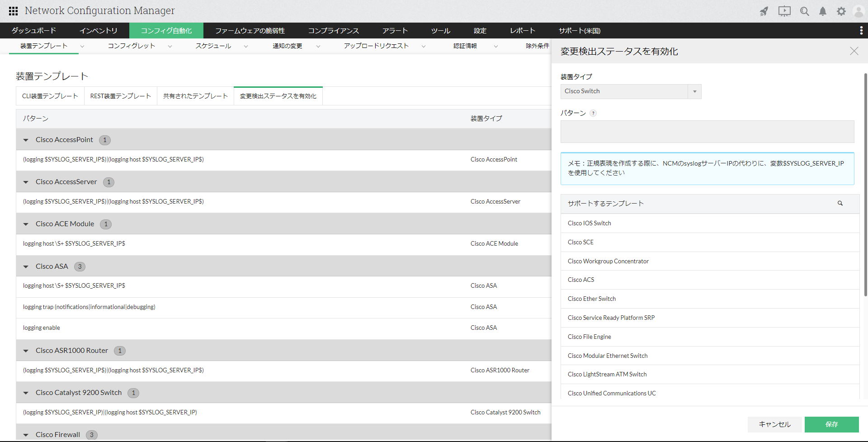Click into the パターン text field
This screenshot has height=442, width=868.
click(x=707, y=132)
